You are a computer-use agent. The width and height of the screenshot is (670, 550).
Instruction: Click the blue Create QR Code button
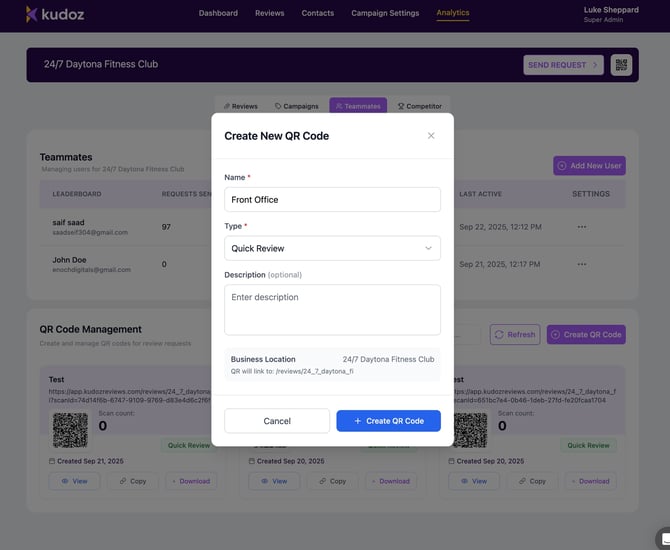[388, 421]
